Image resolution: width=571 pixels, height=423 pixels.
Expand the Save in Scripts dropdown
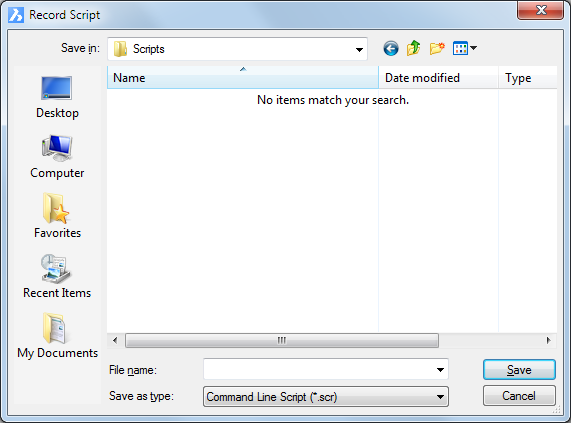coord(359,49)
